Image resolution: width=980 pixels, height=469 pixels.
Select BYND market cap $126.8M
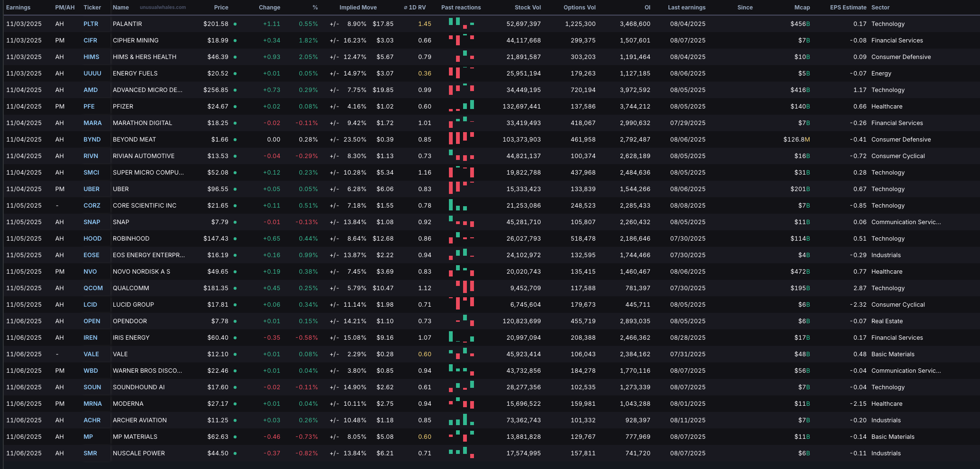[x=797, y=140]
